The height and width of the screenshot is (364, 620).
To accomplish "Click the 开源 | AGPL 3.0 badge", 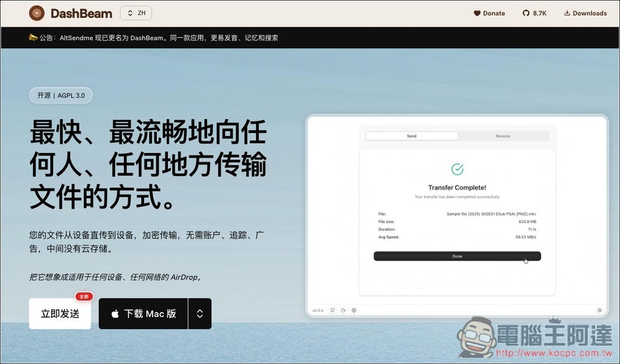I will [61, 95].
